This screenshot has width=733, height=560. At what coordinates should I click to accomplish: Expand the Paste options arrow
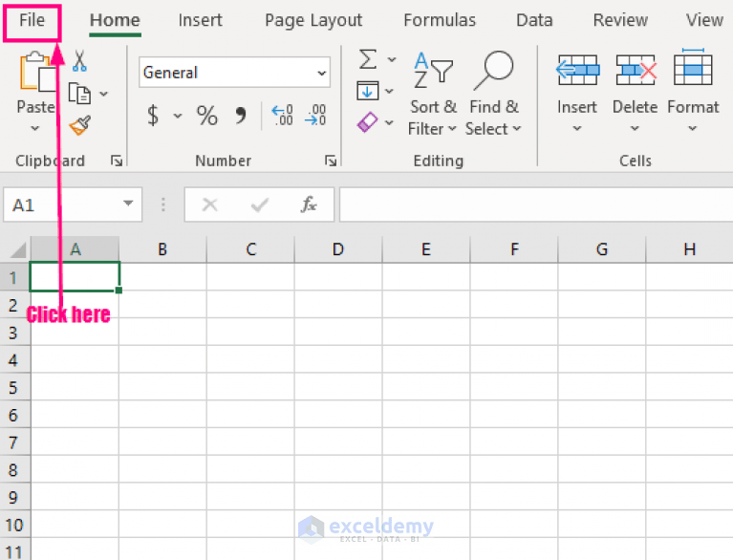coord(35,128)
